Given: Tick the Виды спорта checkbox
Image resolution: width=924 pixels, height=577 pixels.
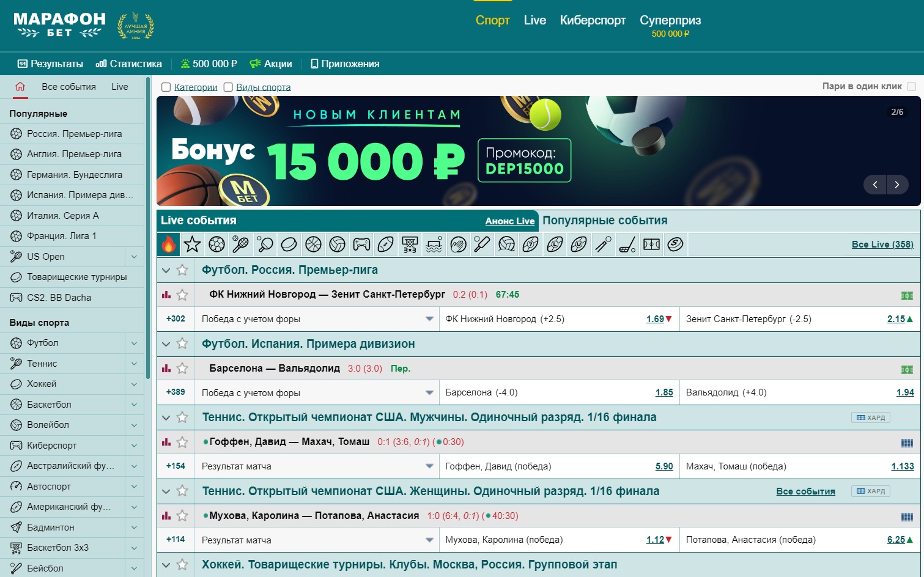Looking at the screenshot, I should click(x=228, y=87).
